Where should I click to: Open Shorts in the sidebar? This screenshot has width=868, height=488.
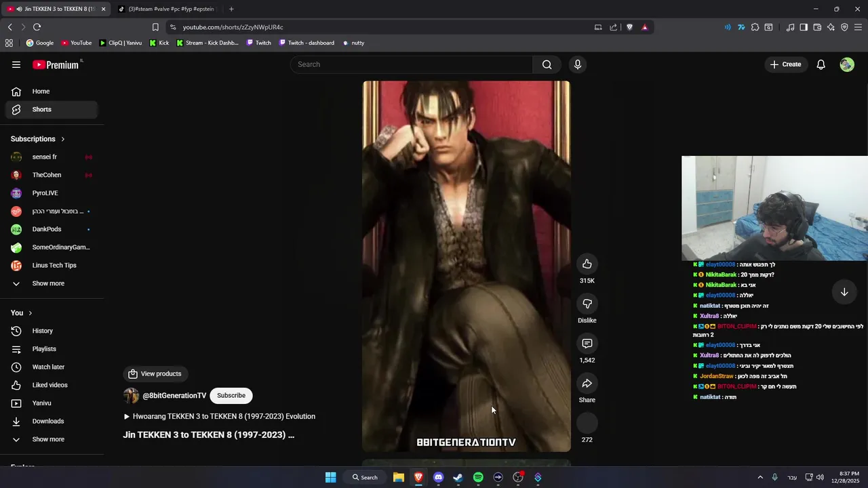52,109
